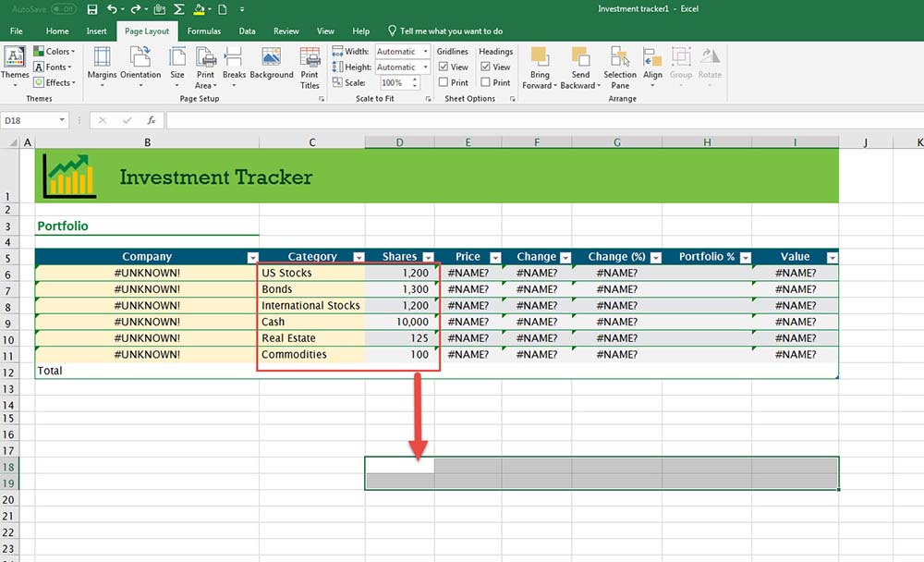Viewport: 924px width, 562px height.
Task: Click Tell me what you want to do
Action: [x=450, y=31]
